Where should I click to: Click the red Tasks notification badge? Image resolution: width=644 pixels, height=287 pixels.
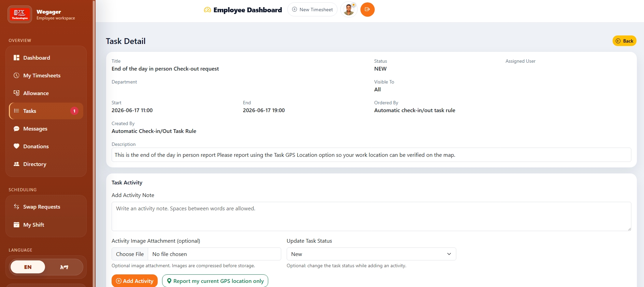click(74, 111)
